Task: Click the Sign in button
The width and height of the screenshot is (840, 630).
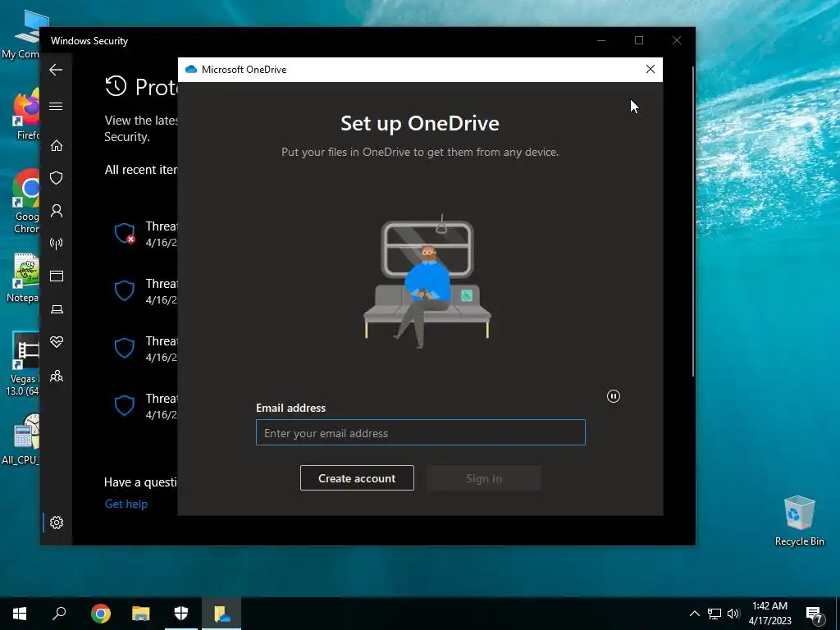Action: 484,478
